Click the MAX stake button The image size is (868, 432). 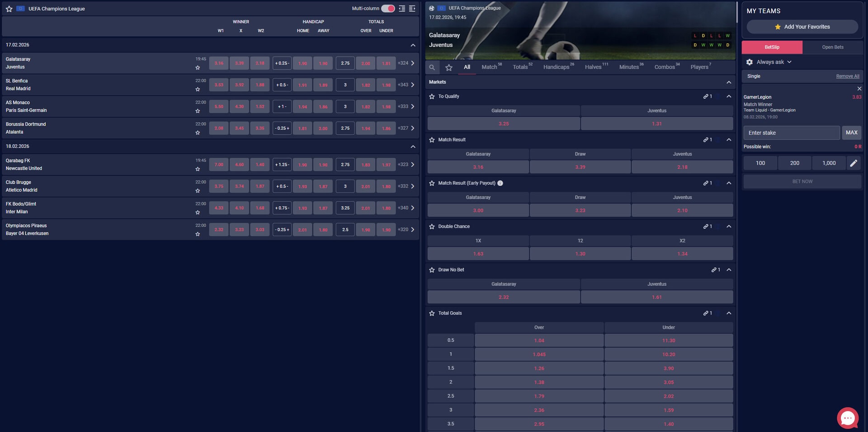(x=852, y=133)
